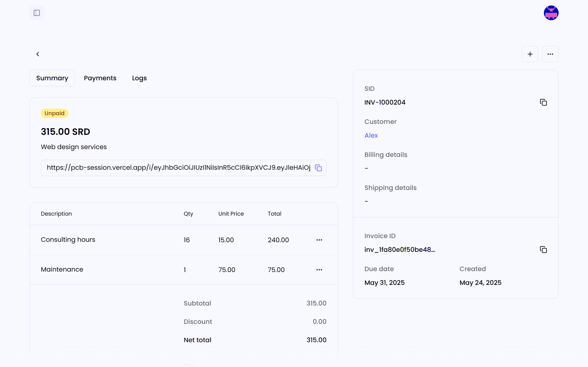Copy the SID INV-1000204
588x367 pixels.
click(x=543, y=102)
